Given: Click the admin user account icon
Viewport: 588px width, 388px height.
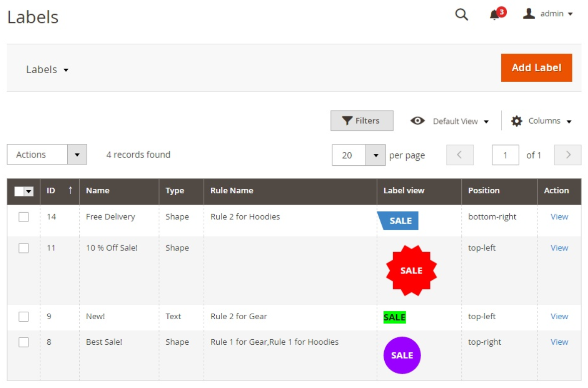Looking at the screenshot, I should pos(529,13).
